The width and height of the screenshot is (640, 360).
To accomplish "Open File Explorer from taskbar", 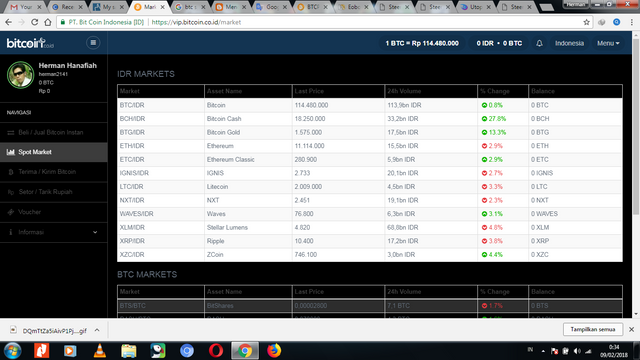I will [129, 351].
